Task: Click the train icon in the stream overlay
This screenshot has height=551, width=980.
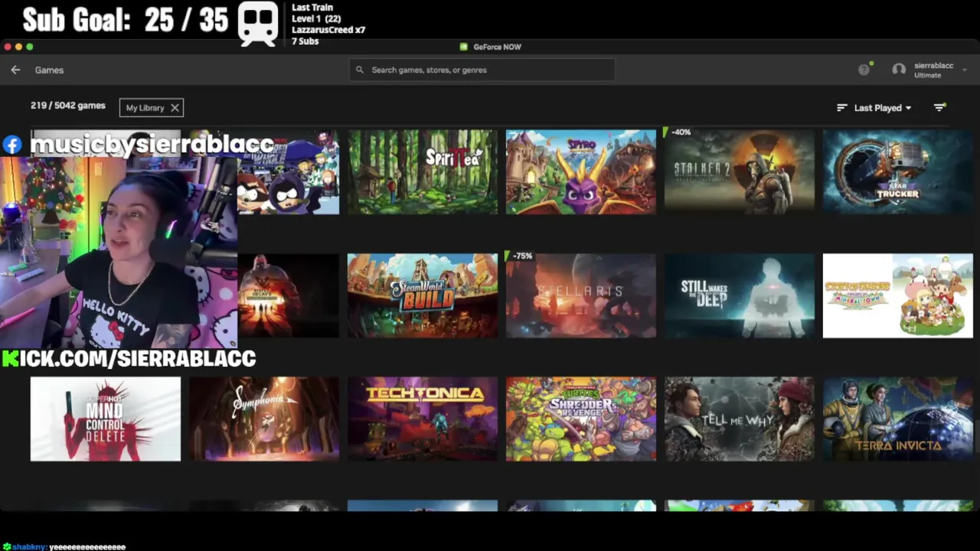Action: pos(257,24)
